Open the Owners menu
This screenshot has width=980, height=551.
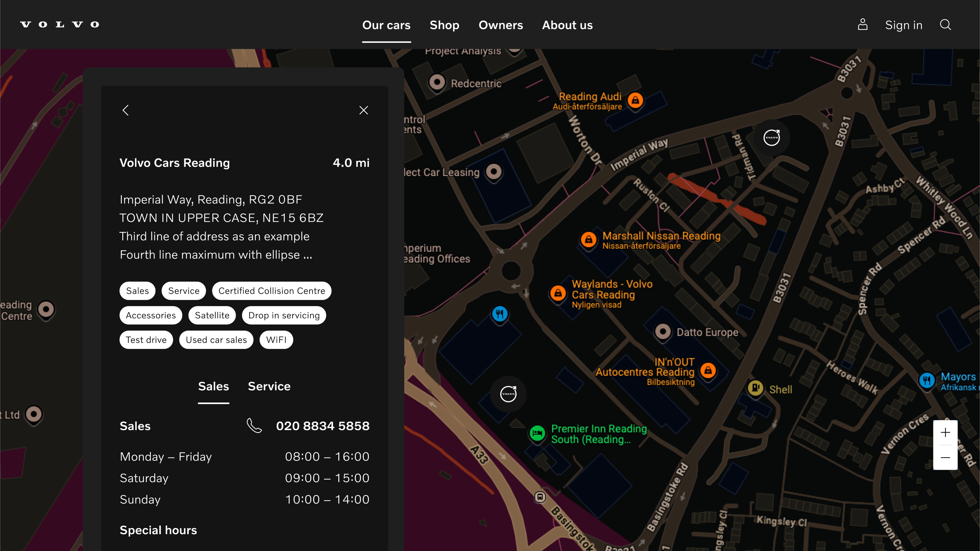501,25
